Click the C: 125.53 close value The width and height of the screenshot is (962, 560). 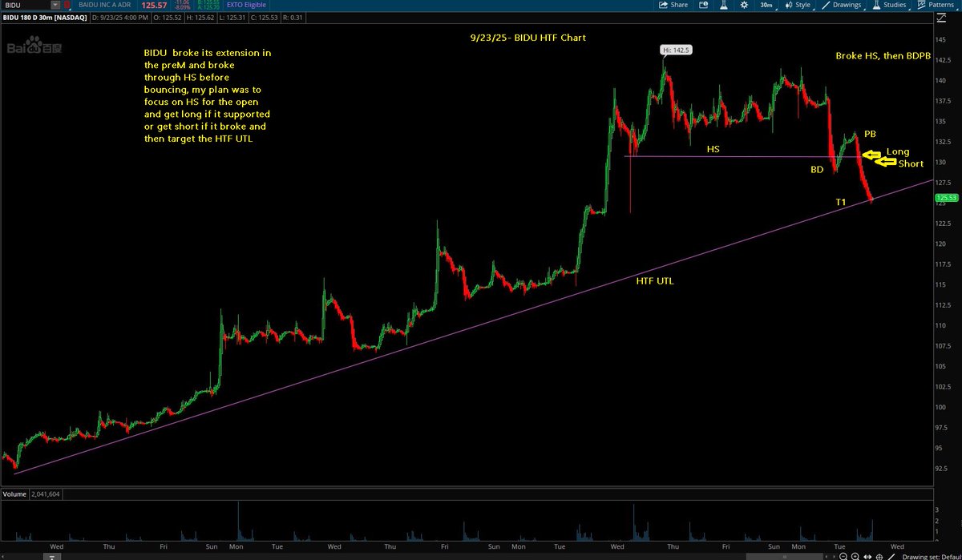(265, 18)
